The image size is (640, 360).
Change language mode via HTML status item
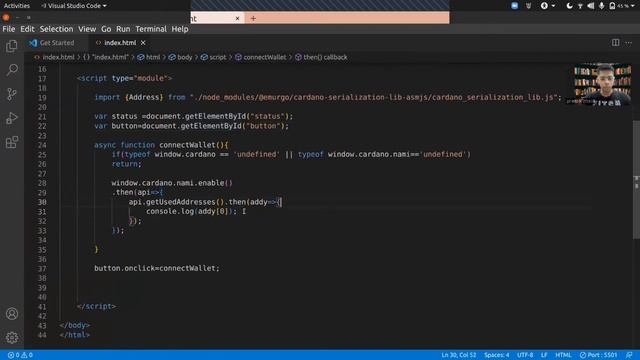(563, 355)
